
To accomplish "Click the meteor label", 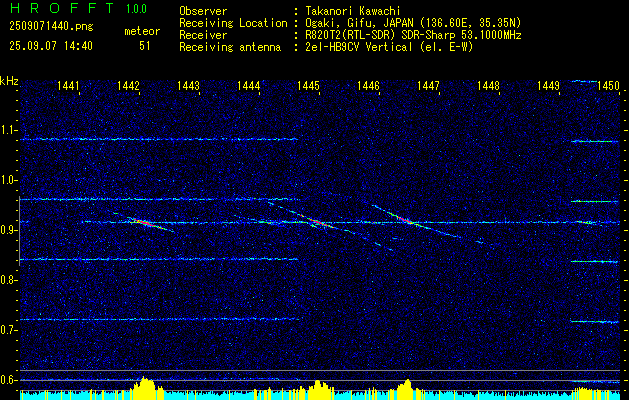I will point(142,31).
